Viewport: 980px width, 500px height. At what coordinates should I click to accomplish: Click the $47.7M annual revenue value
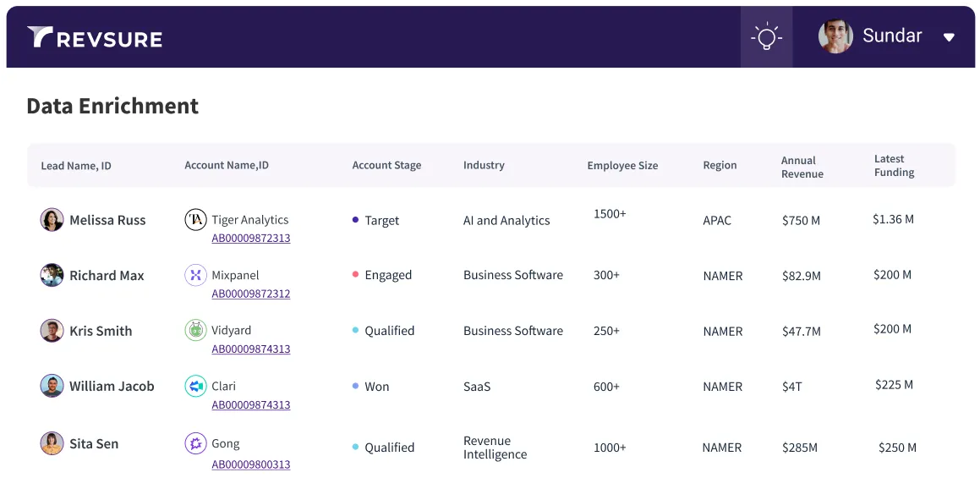pos(802,332)
